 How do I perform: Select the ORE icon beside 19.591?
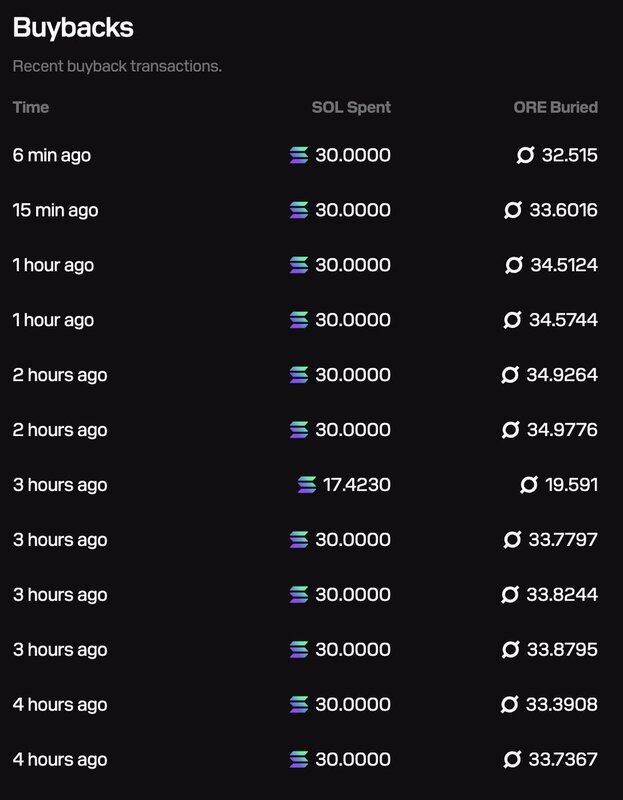click(529, 485)
